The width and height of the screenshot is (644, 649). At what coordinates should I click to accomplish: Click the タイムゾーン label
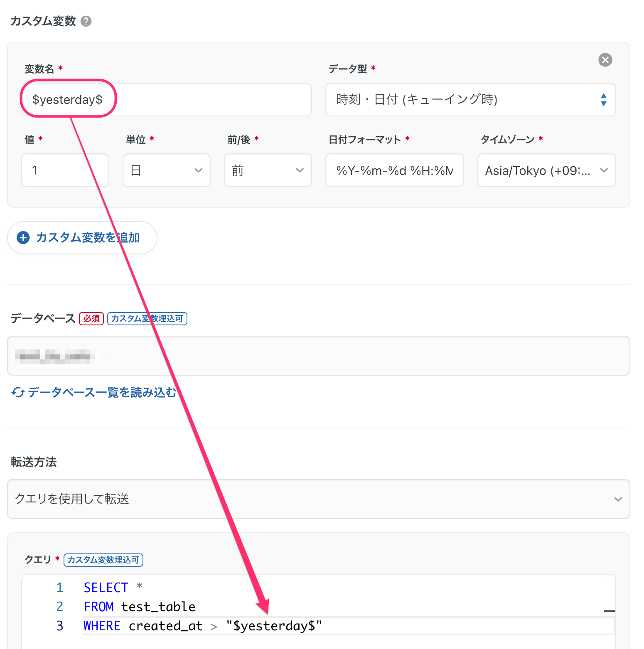tap(507, 140)
